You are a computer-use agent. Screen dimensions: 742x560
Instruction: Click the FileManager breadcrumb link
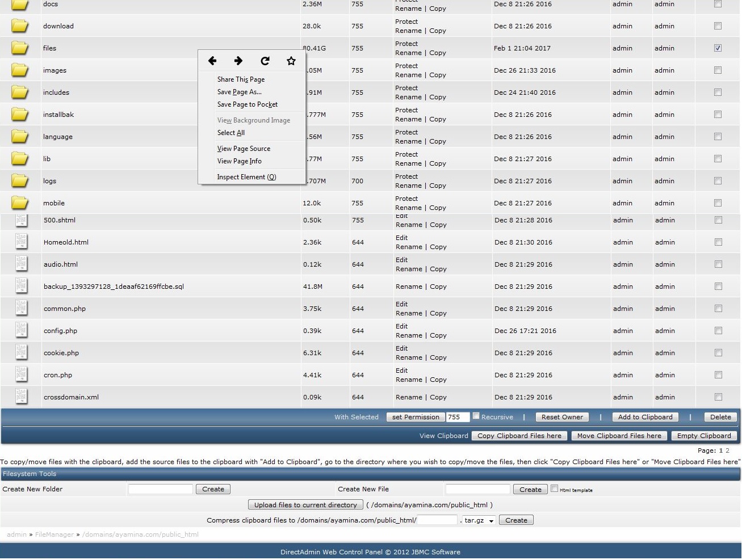54,534
